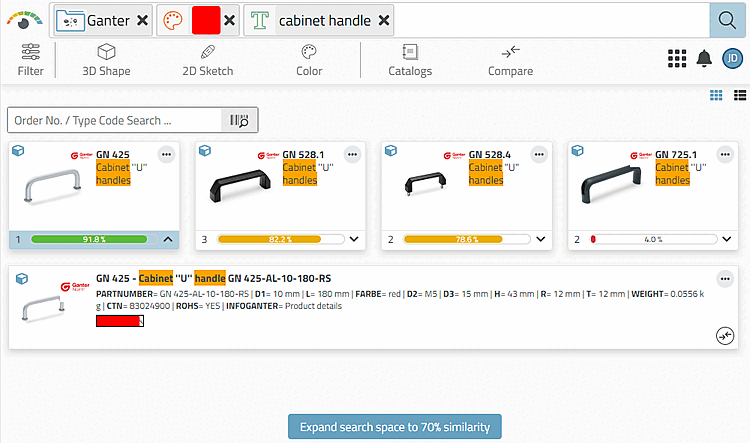This screenshot has width=750, height=443.
Task: Click the 82.2% similarity bar
Action: [x=280, y=239]
